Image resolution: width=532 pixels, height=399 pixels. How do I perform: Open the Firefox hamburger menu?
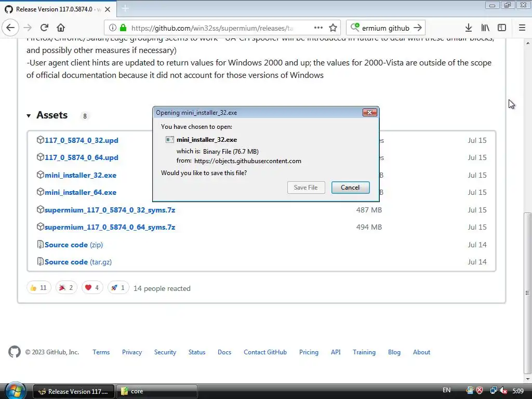tap(522, 28)
